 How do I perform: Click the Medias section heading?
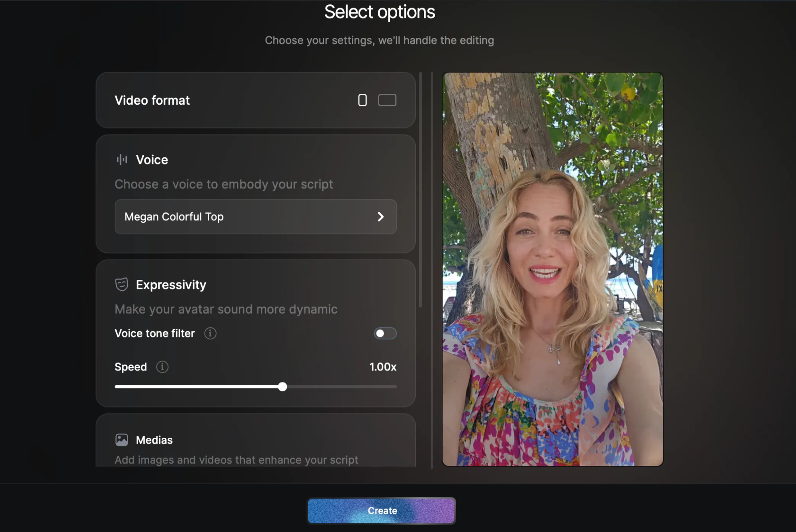[154, 440]
